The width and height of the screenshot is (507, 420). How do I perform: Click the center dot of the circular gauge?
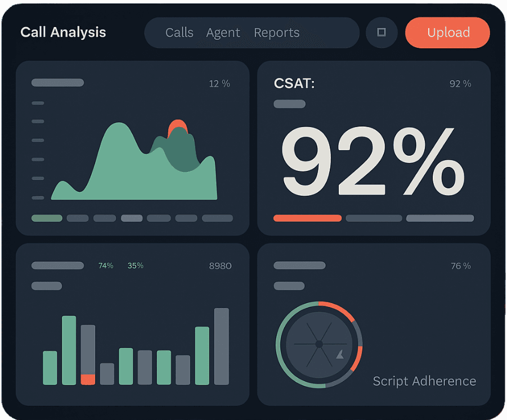(319, 344)
